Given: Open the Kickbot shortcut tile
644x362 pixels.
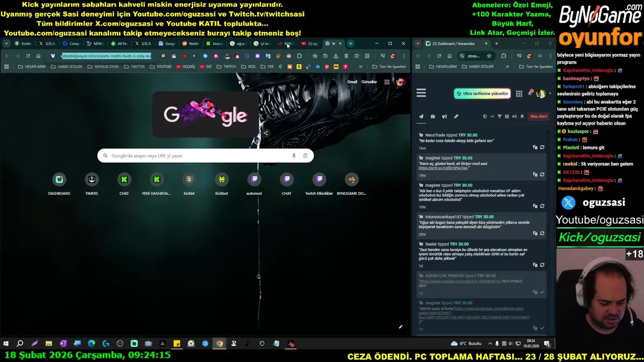Looking at the screenshot, I should tap(221, 184).
